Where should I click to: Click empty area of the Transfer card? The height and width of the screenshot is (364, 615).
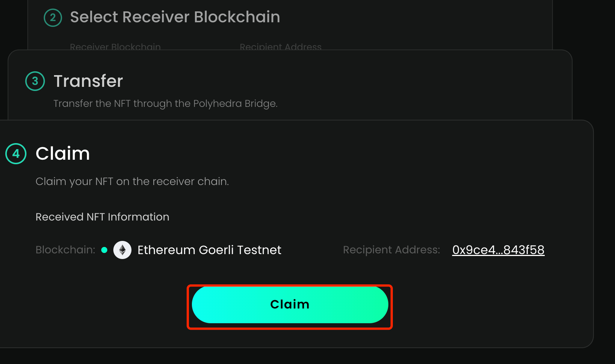[416, 87]
